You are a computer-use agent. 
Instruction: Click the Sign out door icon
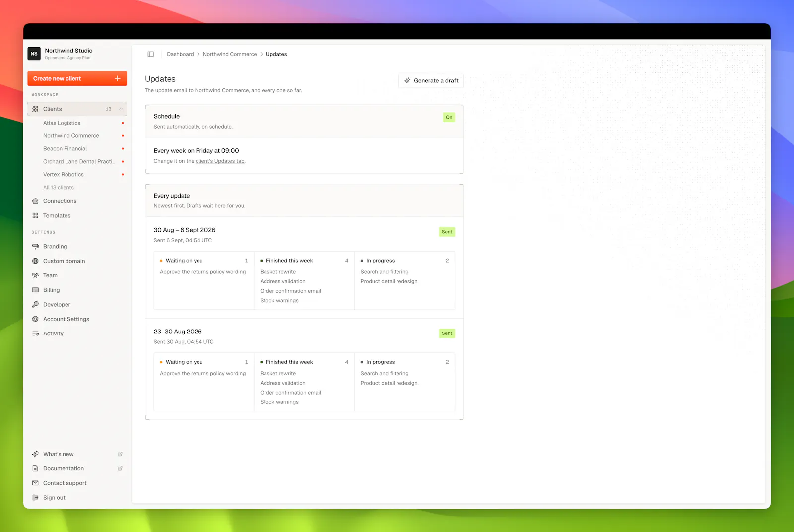pyautogui.click(x=35, y=498)
